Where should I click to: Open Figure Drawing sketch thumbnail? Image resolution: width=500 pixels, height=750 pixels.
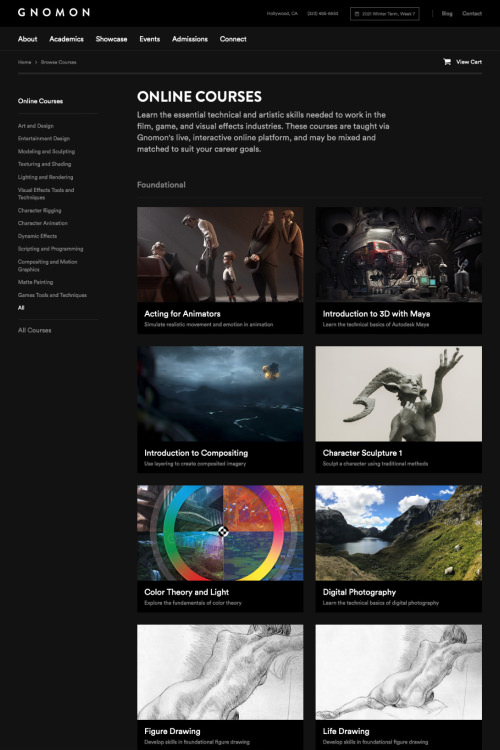[x=220, y=672]
